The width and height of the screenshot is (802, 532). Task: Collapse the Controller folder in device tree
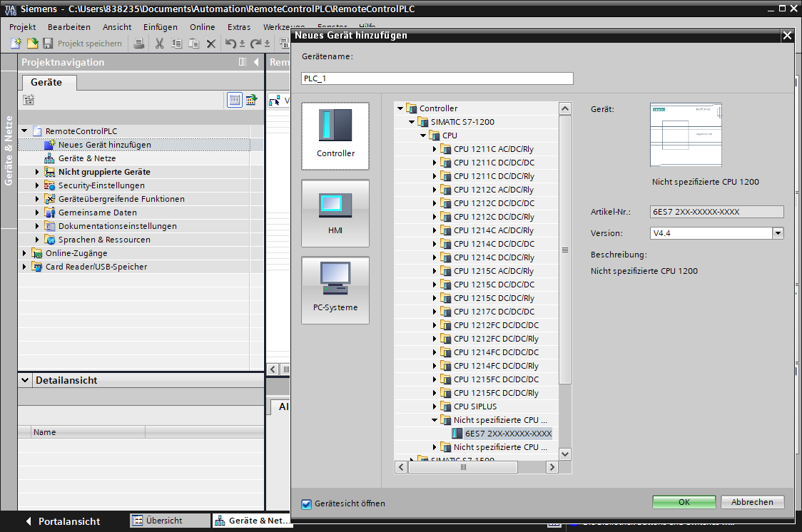coord(400,108)
